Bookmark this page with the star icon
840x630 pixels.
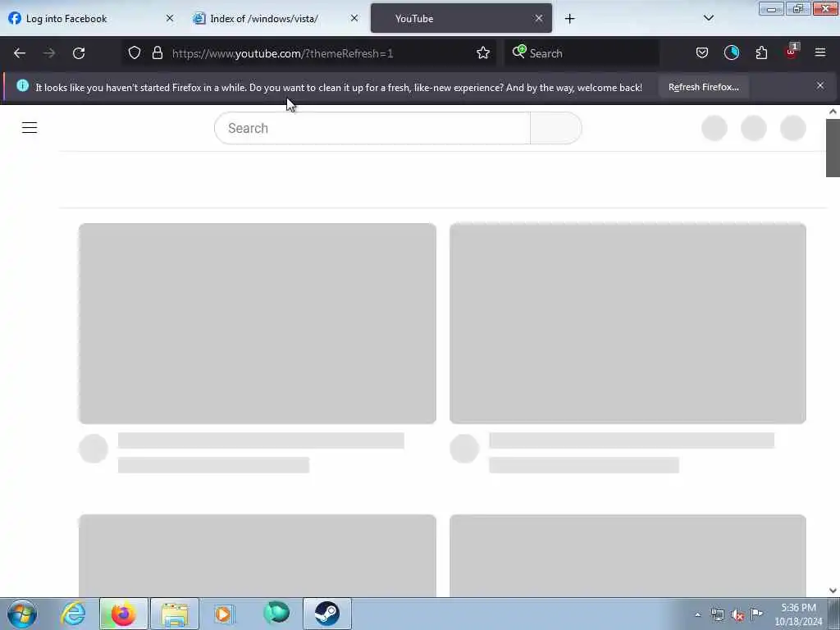pos(483,52)
